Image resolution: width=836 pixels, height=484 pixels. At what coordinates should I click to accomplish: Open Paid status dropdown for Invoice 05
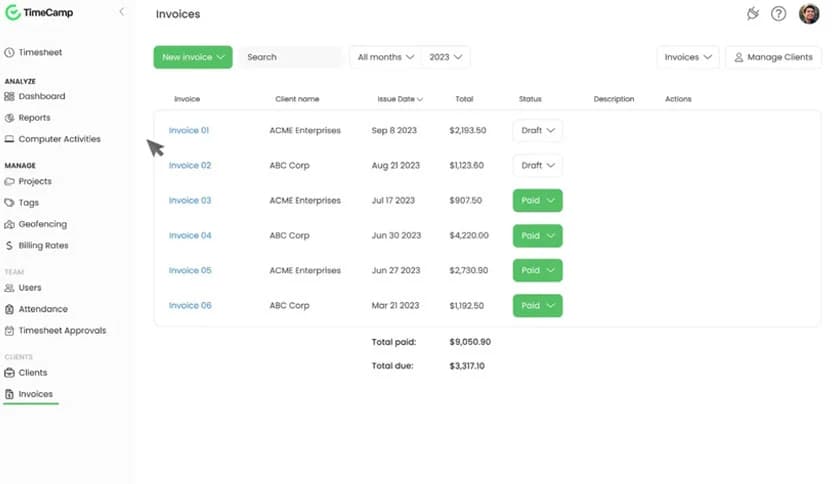(x=537, y=270)
